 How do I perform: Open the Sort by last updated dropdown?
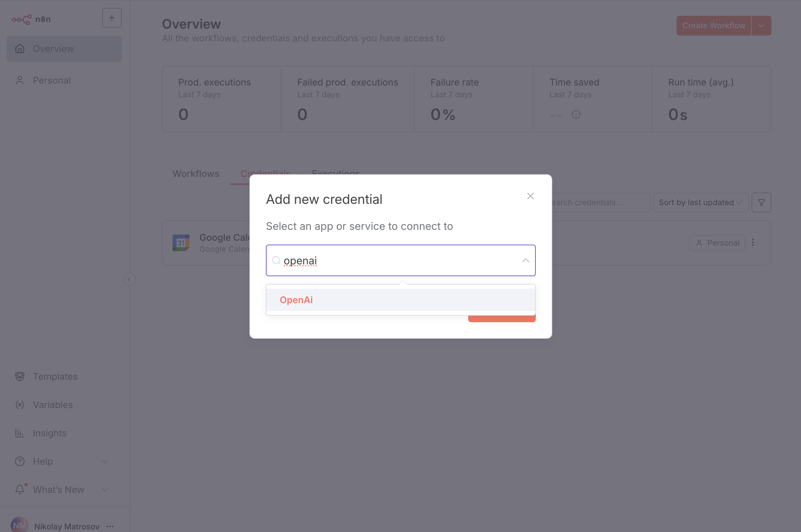click(701, 203)
